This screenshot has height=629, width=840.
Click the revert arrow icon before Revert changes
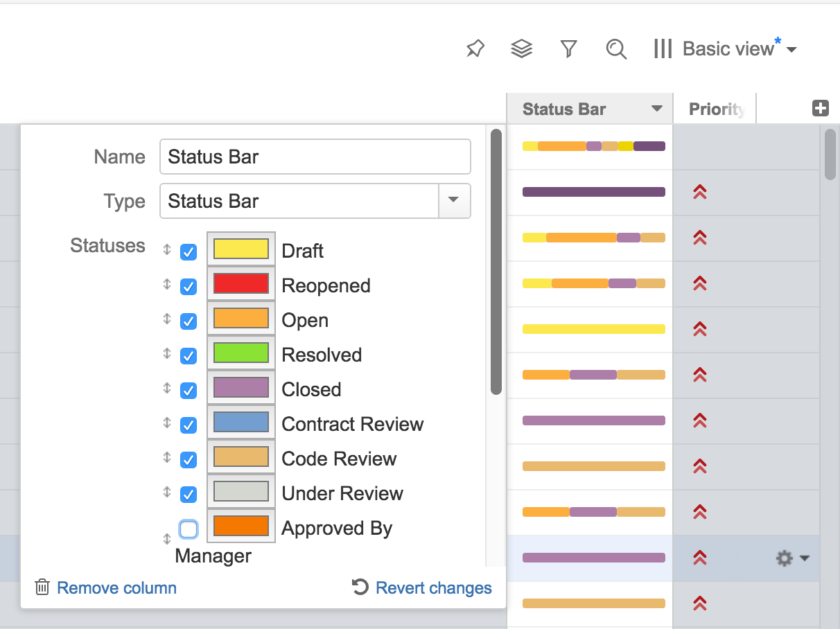click(x=360, y=587)
